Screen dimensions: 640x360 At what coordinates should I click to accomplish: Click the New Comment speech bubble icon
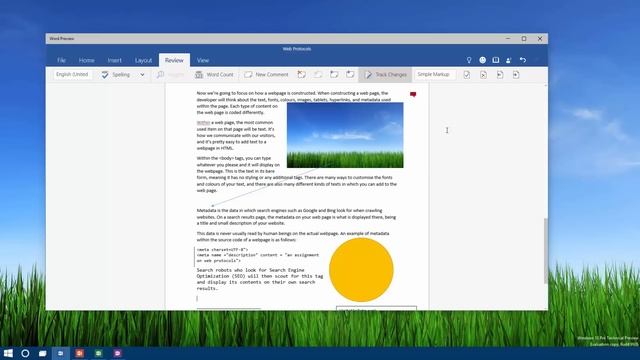coord(248,75)
